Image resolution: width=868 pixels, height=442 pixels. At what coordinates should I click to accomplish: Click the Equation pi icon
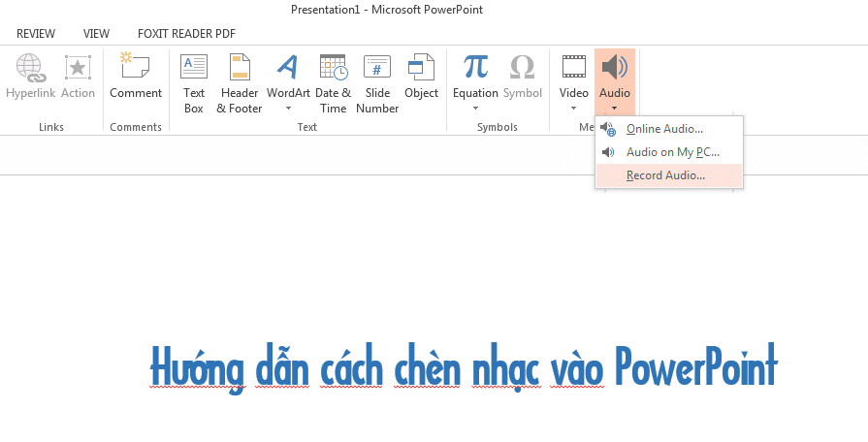(x=475, y=67)
